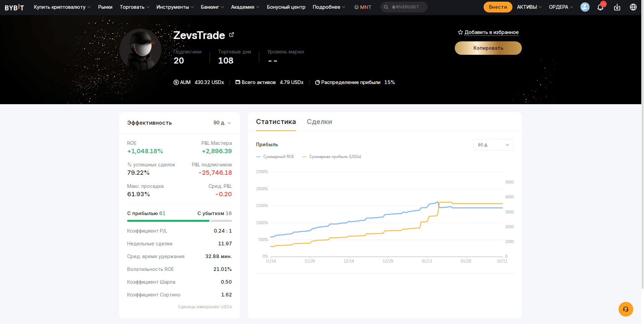
Task: Switch to the Статистика tab
Action: point(276,122)
